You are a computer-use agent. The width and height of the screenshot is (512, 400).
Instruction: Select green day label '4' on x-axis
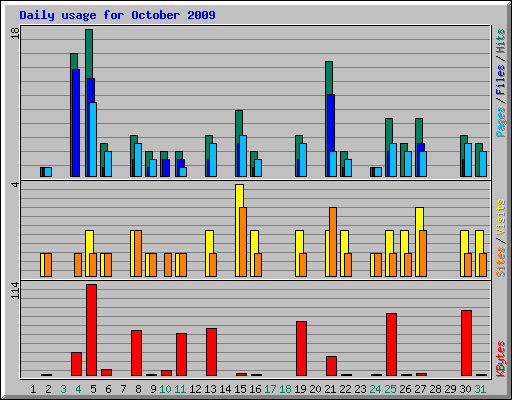78,389
